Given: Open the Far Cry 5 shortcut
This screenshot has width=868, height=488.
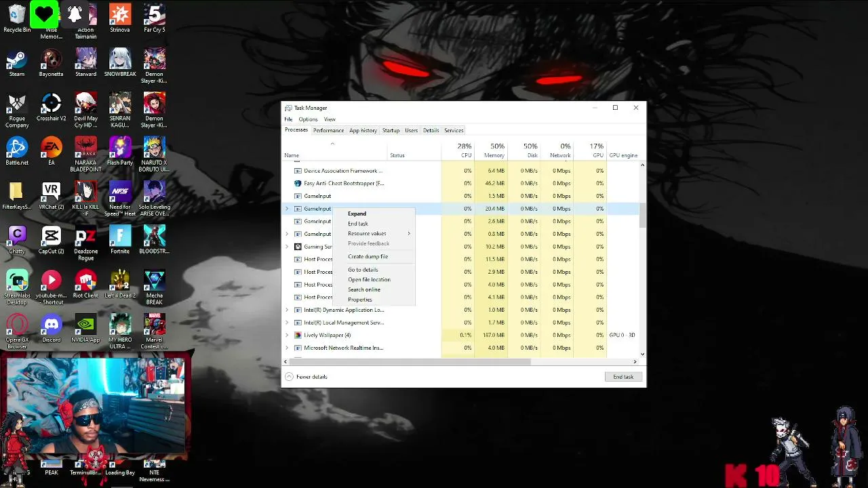Looking at the screenshot, I should [x=154, y=18].
